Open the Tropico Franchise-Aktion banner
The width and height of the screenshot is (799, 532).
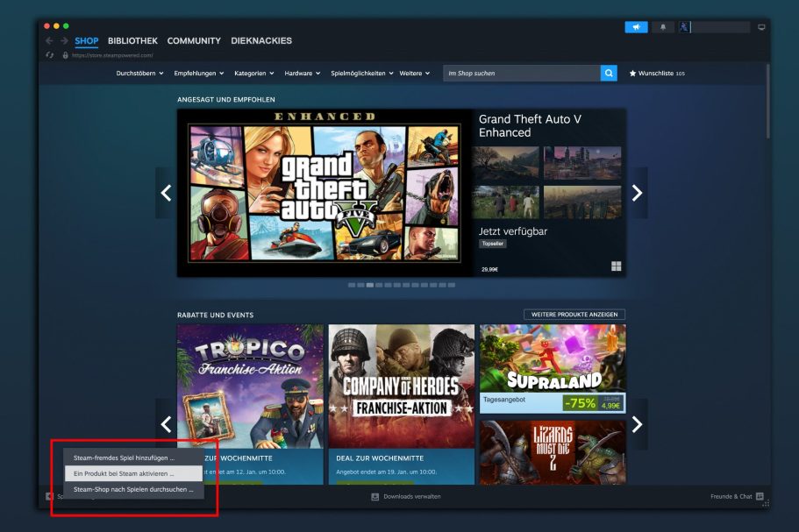point(250,387)
